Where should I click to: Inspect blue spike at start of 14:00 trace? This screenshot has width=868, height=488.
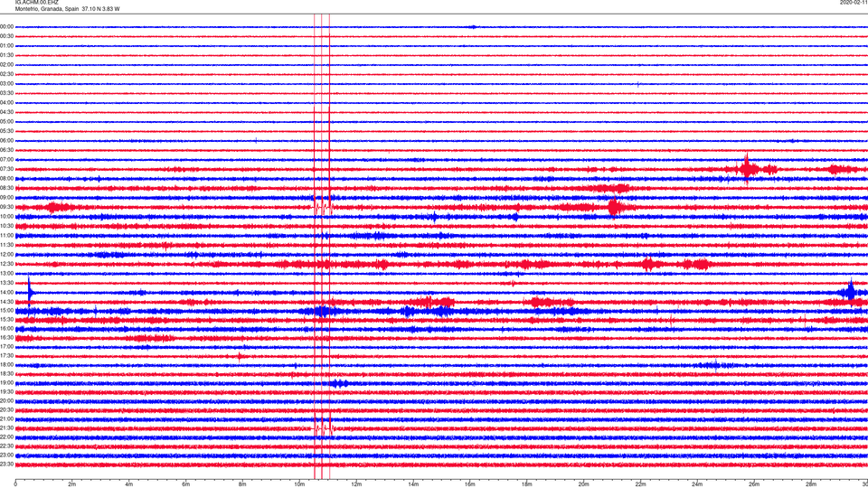[30, 291]
